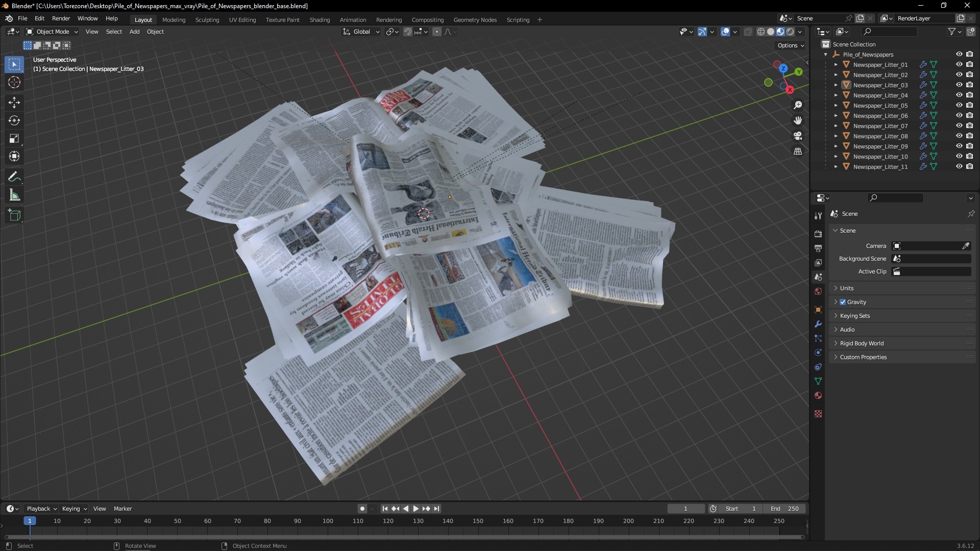
Task: Switch to the UV Editing workspace tab
Action: 242,20
